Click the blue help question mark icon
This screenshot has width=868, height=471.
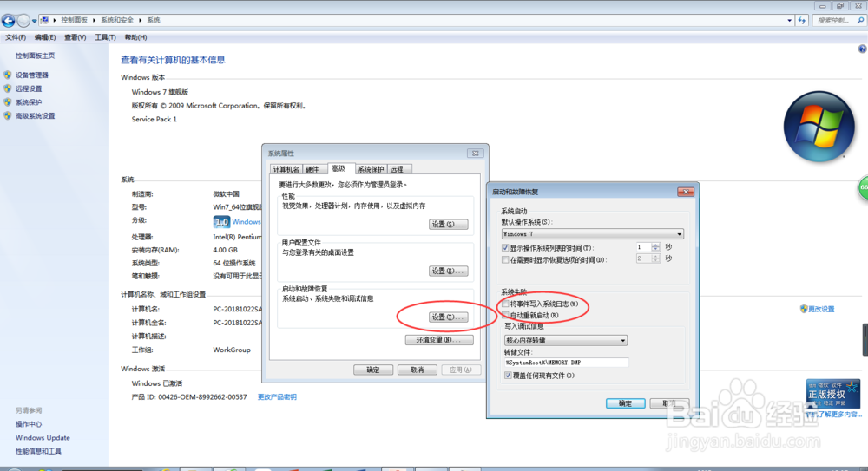(862, 49)
